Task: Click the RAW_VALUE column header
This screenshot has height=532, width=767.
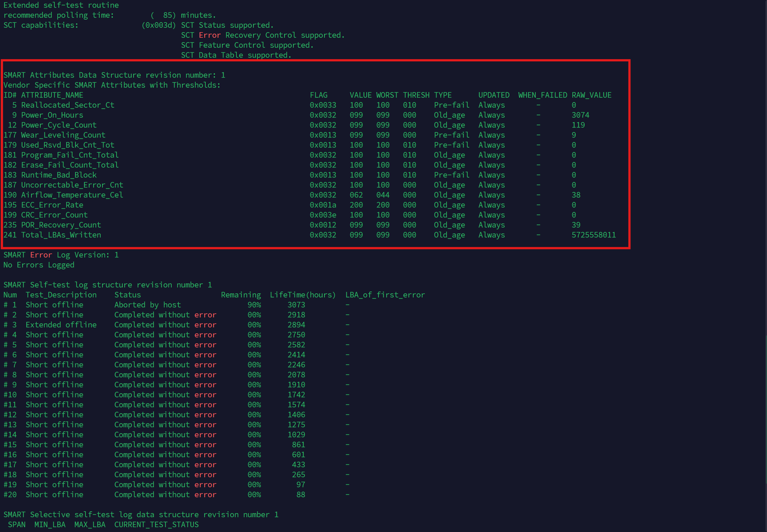Action: click(591, 95)
